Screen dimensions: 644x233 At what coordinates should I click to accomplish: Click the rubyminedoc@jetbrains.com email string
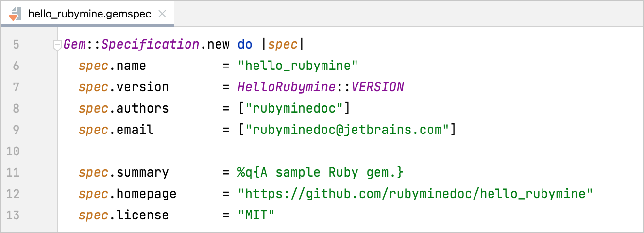coord(347,130)
